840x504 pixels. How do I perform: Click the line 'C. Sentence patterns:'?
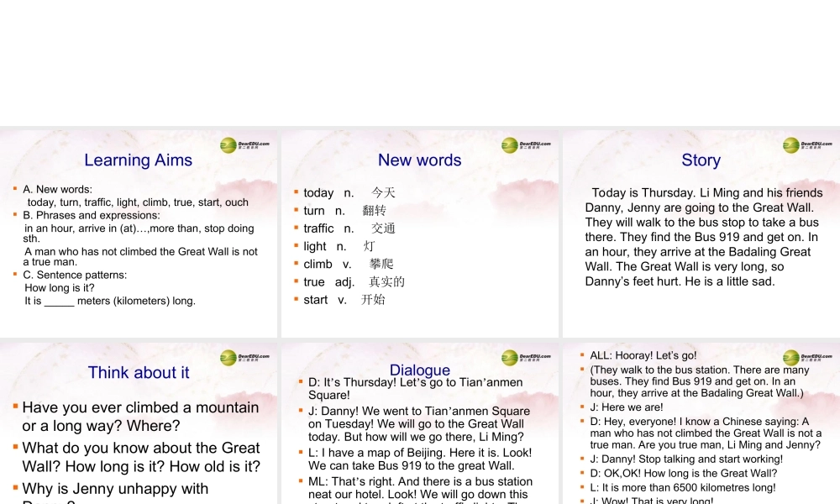[x=75, y=275]
